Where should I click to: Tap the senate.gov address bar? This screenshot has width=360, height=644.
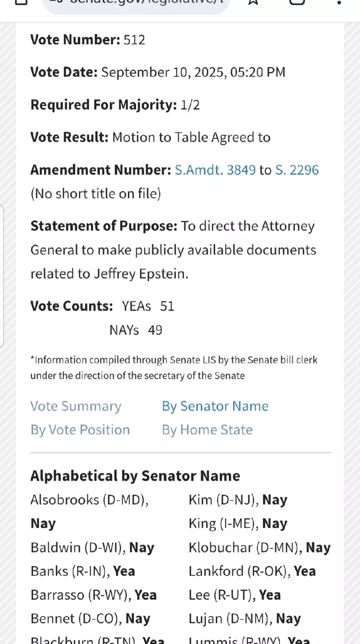tap(136, 5)
